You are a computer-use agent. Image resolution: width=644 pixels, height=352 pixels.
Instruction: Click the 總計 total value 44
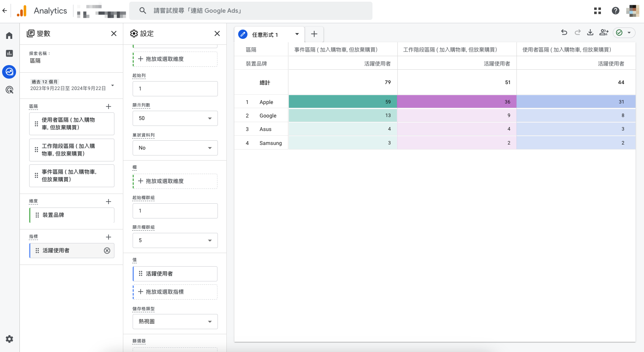click(x=621, y=82)
